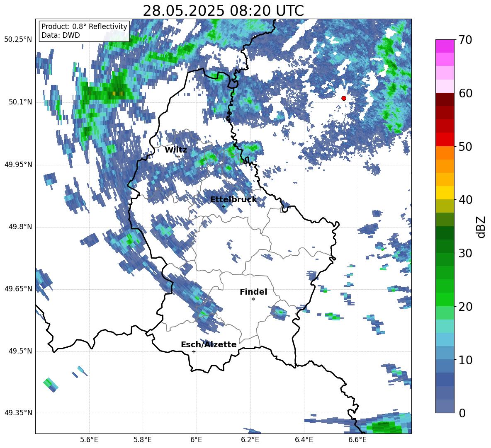Click the Wiltz city label
Viewport: 491px width, 448px height.
(x=176, y=150)
